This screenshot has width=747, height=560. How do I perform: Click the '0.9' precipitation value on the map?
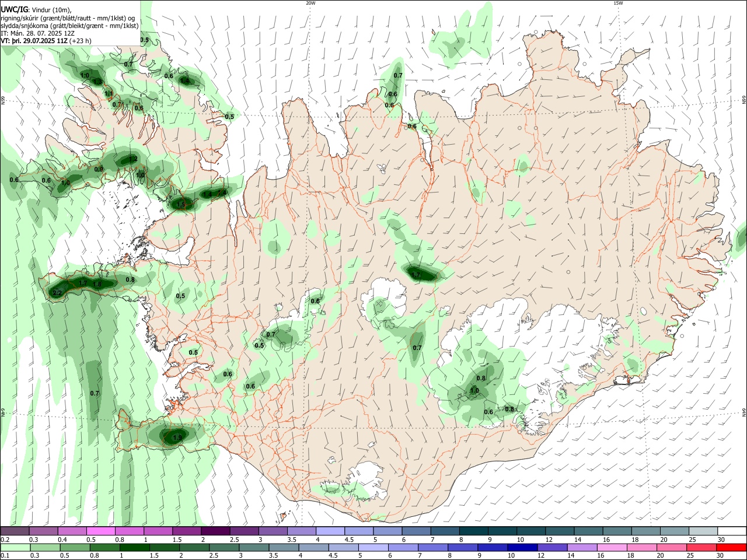click(x=99, y=169)
